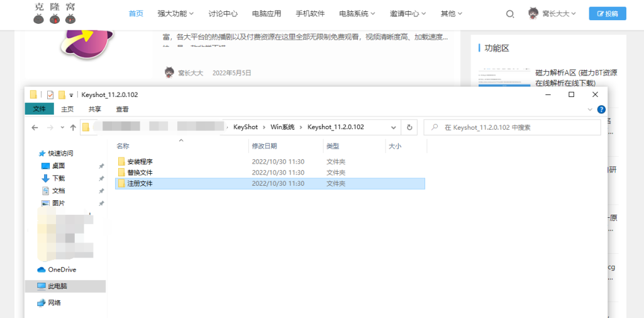
Task: Select the 注册文件 folder name
Action: (140, 183)
